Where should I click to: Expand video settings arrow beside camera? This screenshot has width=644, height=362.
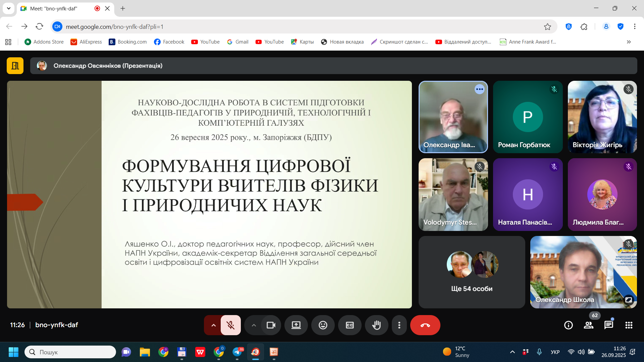tap(254, 325)
